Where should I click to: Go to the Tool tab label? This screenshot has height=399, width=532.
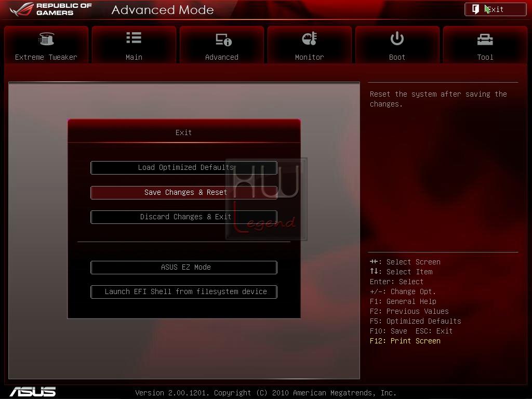pos(485,57)
